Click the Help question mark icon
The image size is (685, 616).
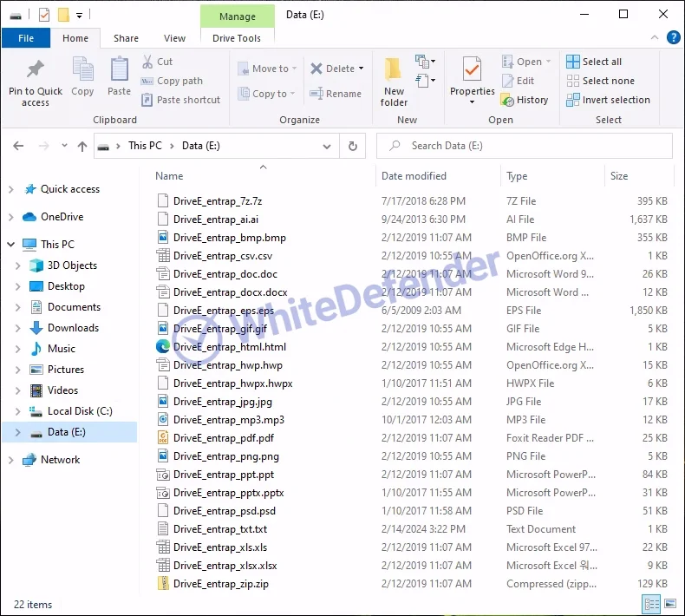click(673, 38)
